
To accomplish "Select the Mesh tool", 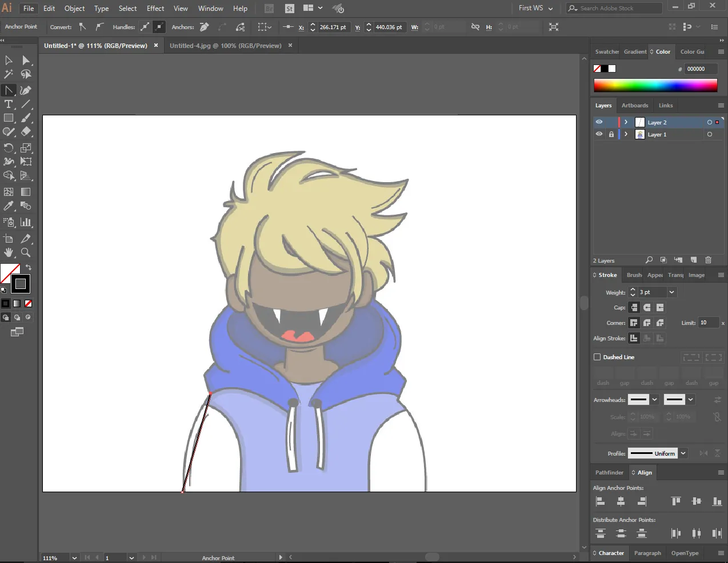I will (9, 192).
